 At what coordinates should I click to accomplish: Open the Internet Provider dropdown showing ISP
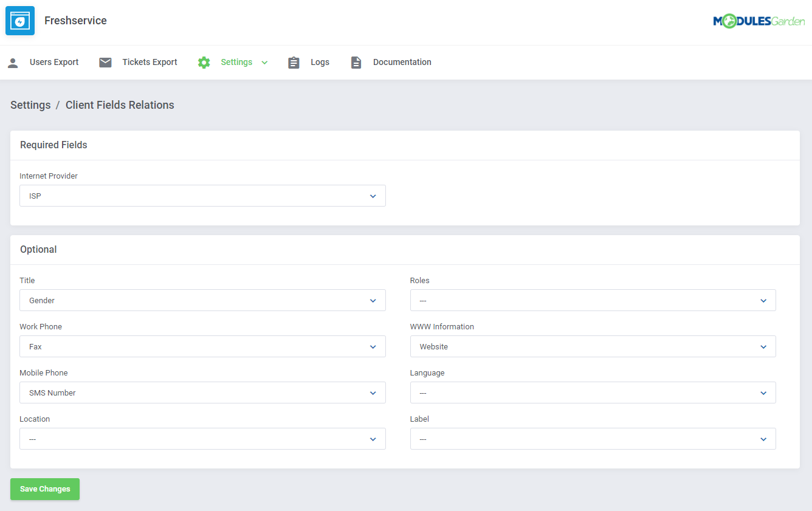(x=202, y=196)
